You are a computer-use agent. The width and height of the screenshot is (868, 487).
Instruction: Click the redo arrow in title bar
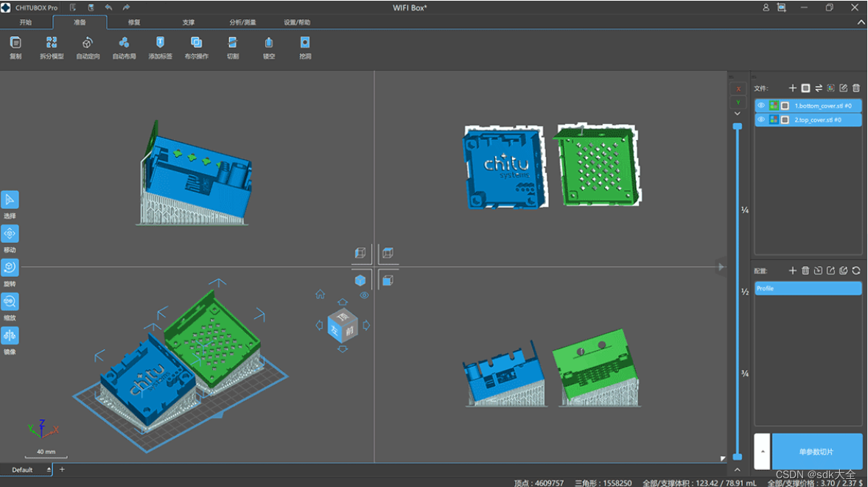coord(126,8)
